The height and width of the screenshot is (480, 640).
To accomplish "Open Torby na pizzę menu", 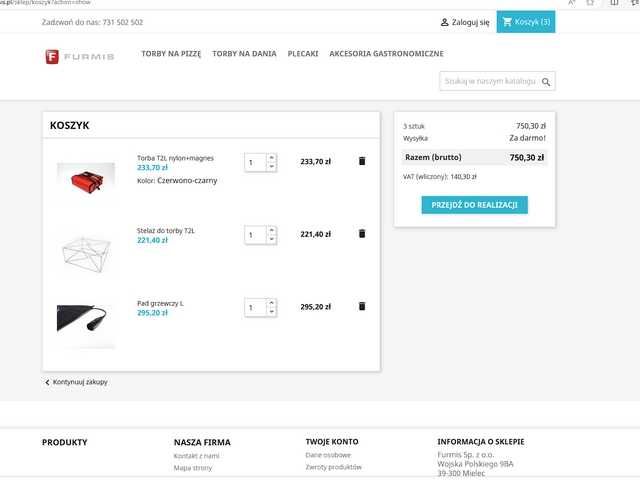I will point(170,52).
